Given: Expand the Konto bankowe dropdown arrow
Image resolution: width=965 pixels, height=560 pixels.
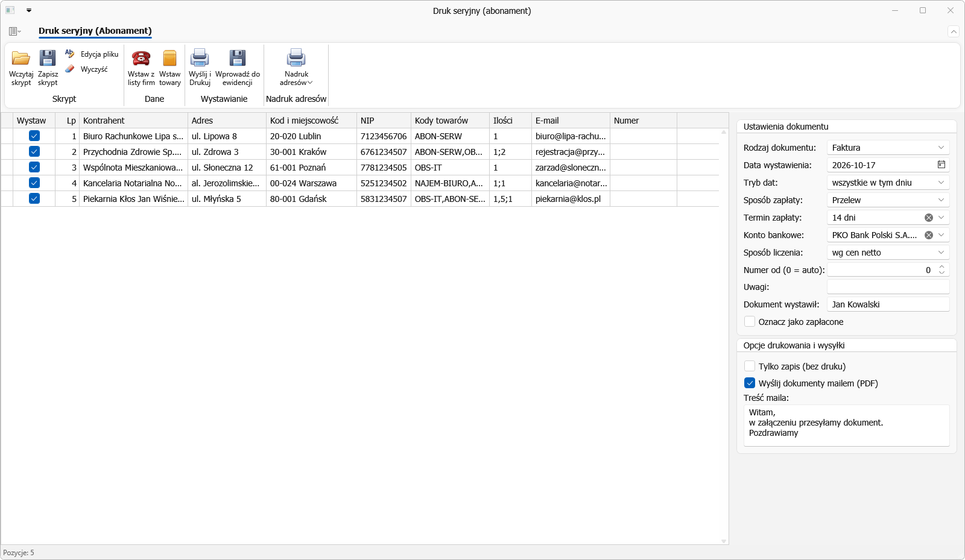Looking at the screenshot, I should click(x=941, y=235).
